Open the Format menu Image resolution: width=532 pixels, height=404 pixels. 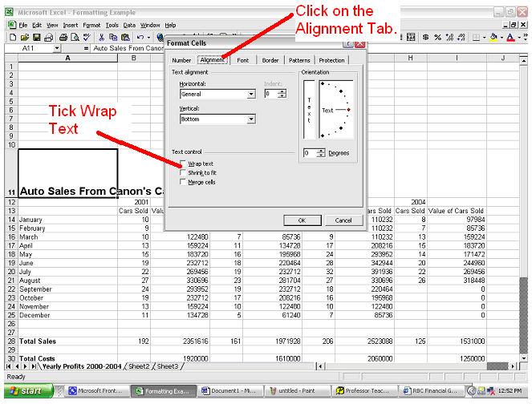click(x=91, y=25)
